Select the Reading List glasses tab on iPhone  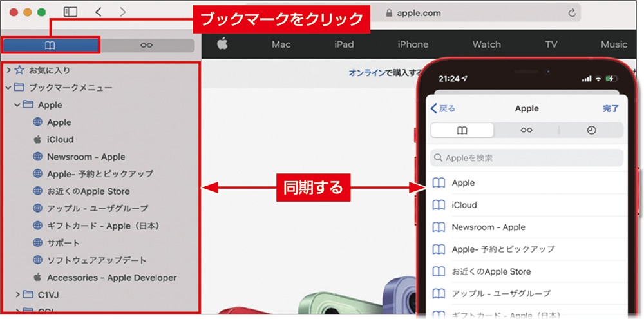click(527, 130)
